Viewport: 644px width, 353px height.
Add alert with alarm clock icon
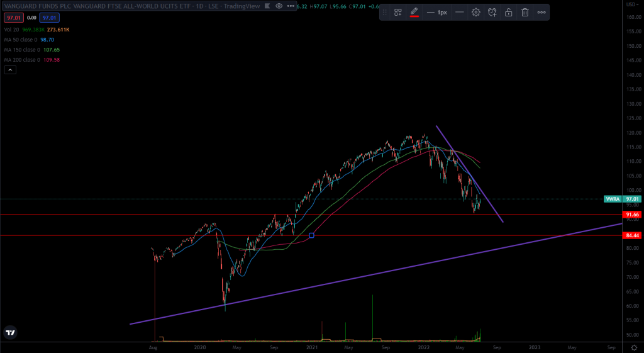pos(492,13)
